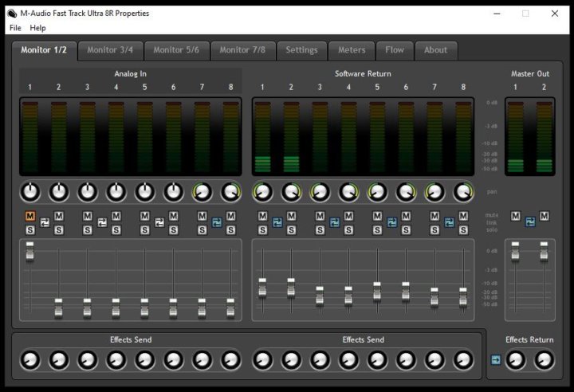Click the Master Out link icon
Image resolution: width=574 pixels, height=392 pixels.
pyautogui.click(x=529, y=223)
